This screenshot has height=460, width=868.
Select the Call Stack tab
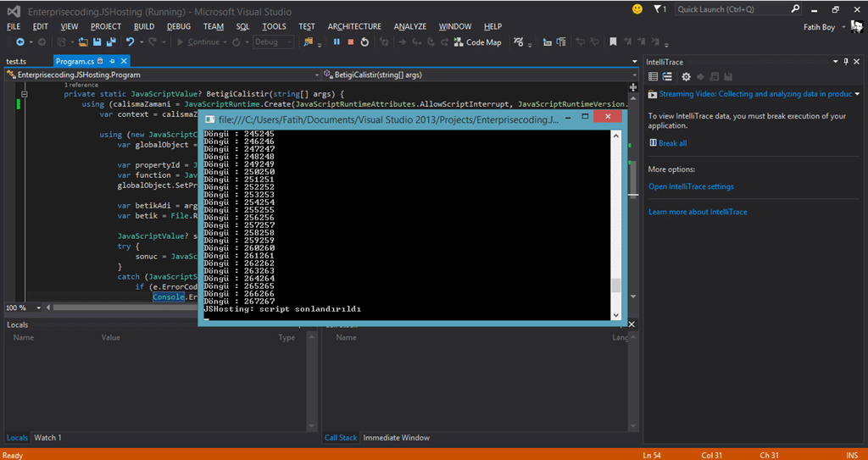tap(341, 437)
